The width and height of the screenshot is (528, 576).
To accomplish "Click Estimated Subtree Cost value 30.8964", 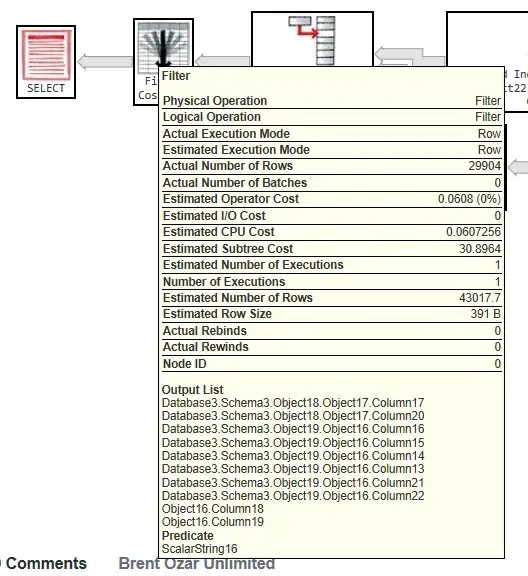I will 480,249.
